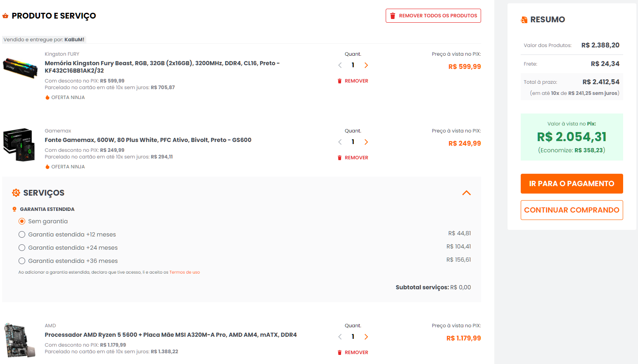Collapse the Serviços section chevron
This screenshot has height=364, width=638.
(467, 193)
